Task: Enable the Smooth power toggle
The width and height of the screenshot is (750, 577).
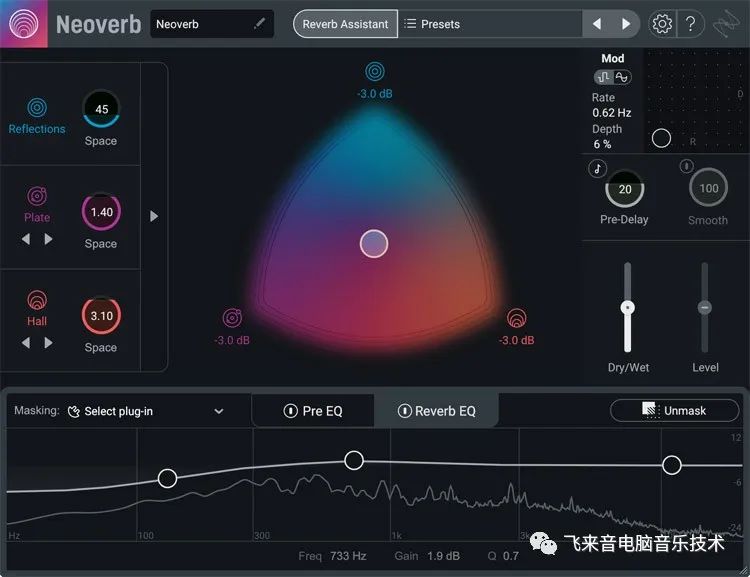Action: pos(687,166)
